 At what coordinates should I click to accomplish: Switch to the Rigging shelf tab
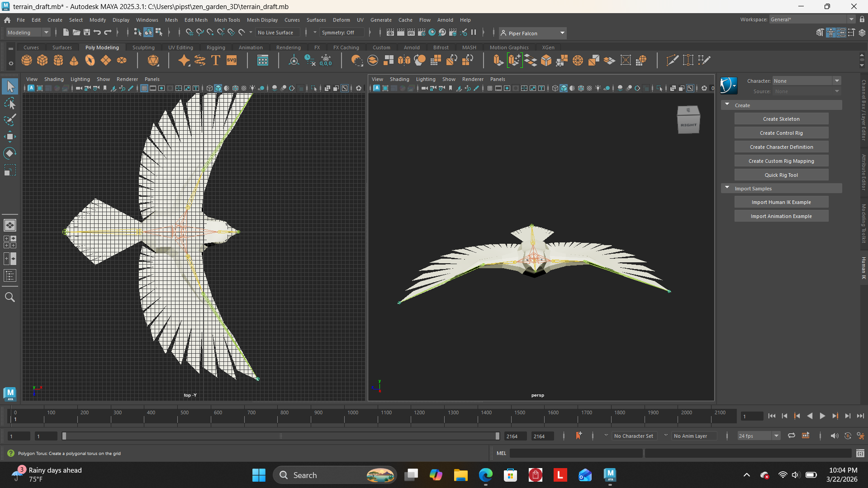click(x=216, y=47)
